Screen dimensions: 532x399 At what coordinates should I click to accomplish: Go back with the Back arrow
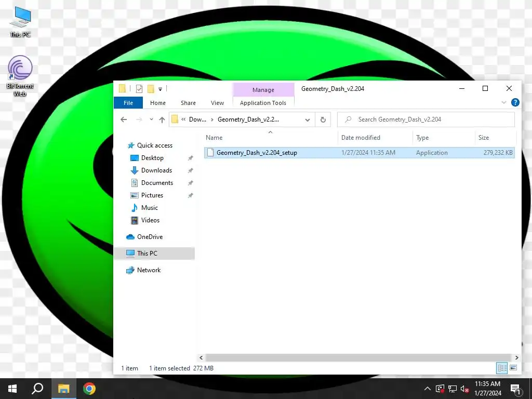[x=124, y=119]
